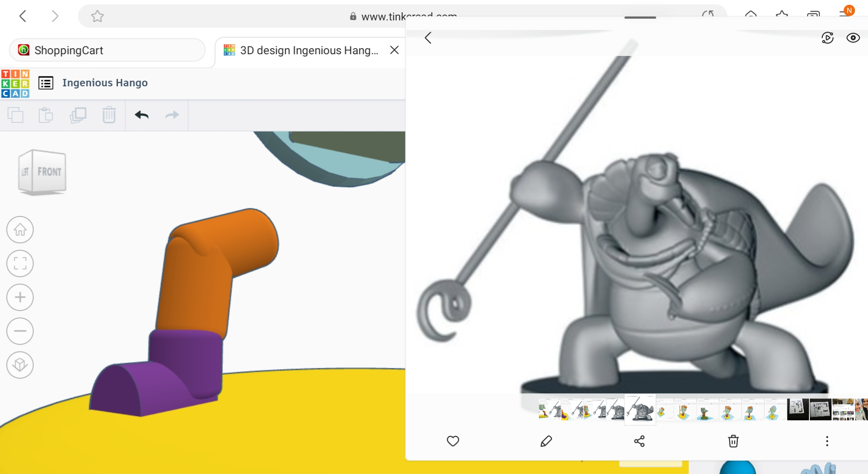The image size is (868, 474).
Task: Toggle the eye visibility icon in gallery
Action: 853,38
